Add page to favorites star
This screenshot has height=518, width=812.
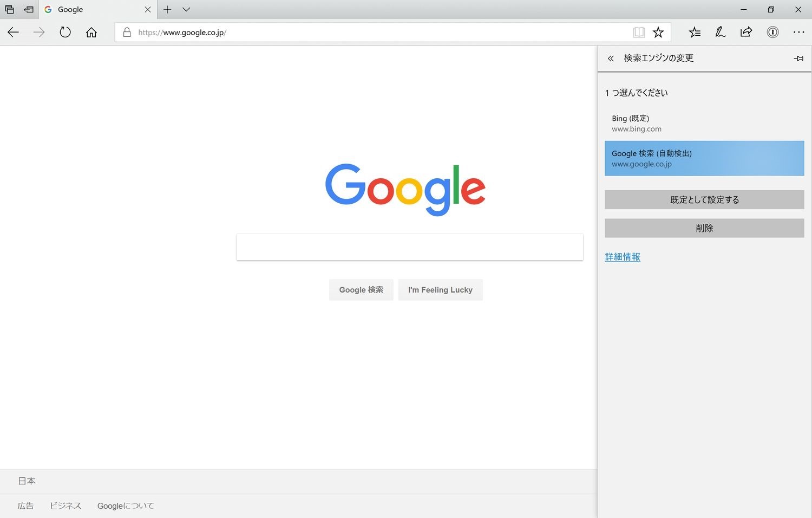658,33
